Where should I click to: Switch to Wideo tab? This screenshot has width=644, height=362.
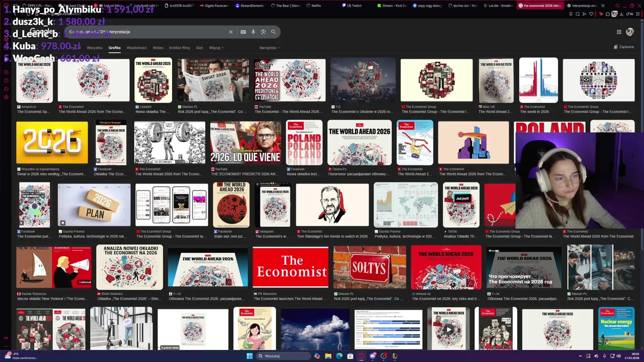tap(158, 48)
